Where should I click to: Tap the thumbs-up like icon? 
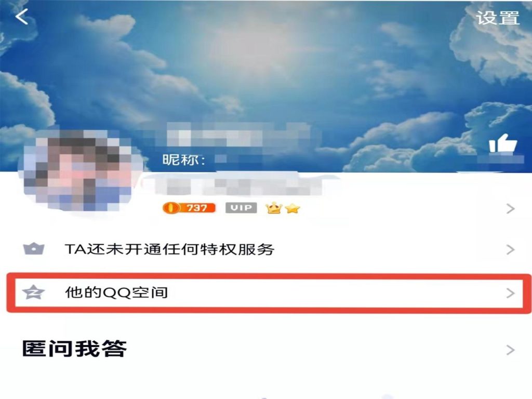(503, 143)
